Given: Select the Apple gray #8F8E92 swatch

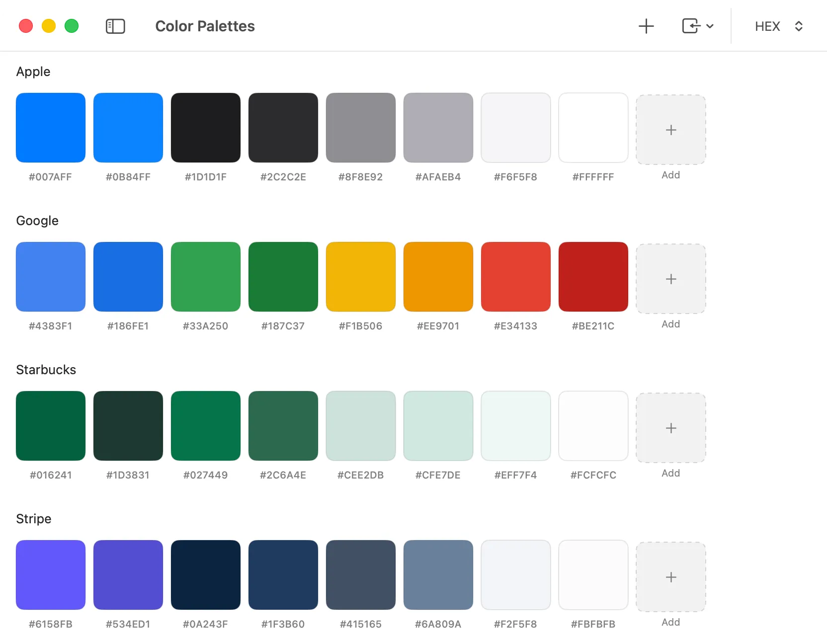Looking at the screenshot, I should (x=361, y=128).
